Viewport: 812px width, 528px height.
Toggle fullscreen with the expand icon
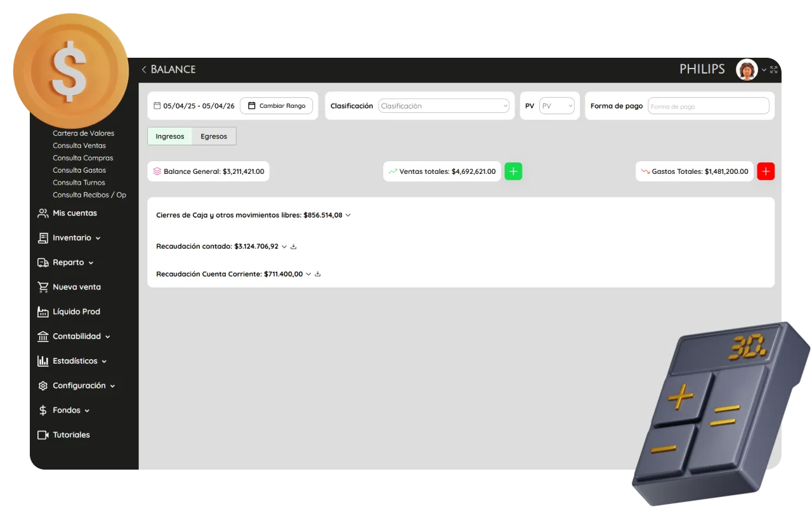[773, 69]
